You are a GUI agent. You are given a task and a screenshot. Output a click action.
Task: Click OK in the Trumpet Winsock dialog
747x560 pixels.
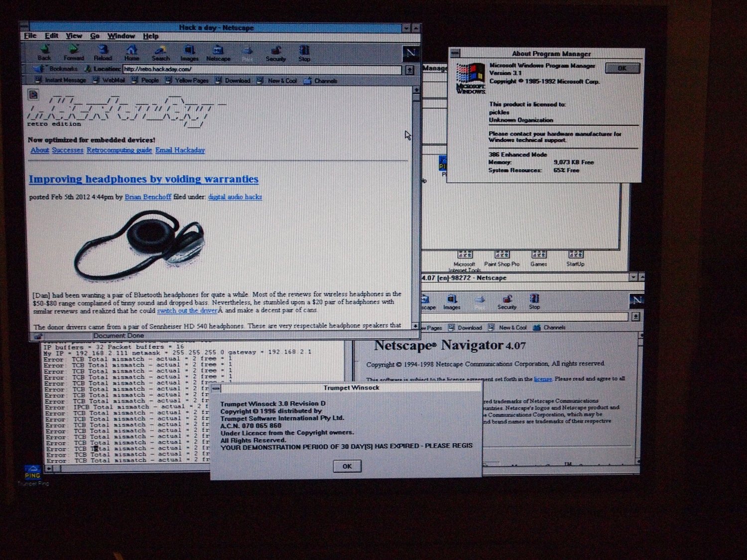(347, 466)
